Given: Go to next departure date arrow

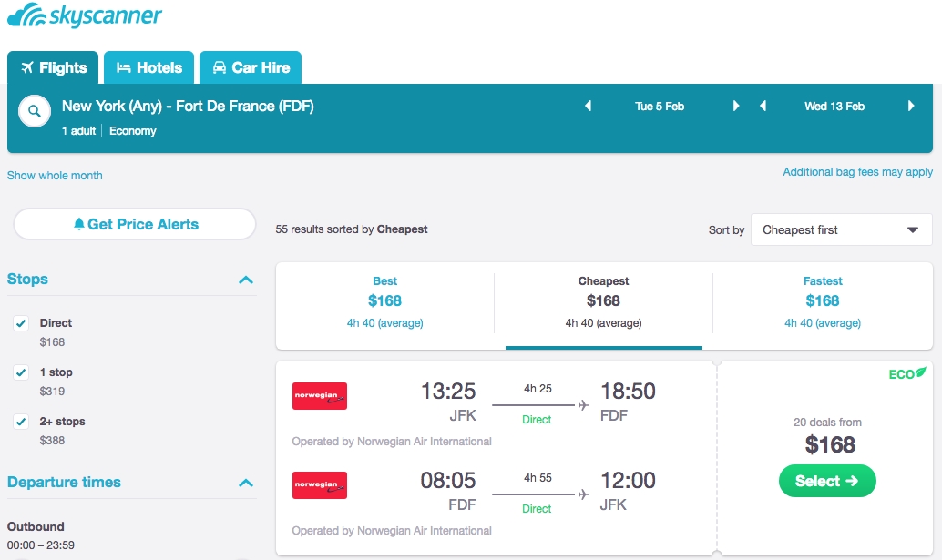Looking at the screenshot, I should pos(736,107).
